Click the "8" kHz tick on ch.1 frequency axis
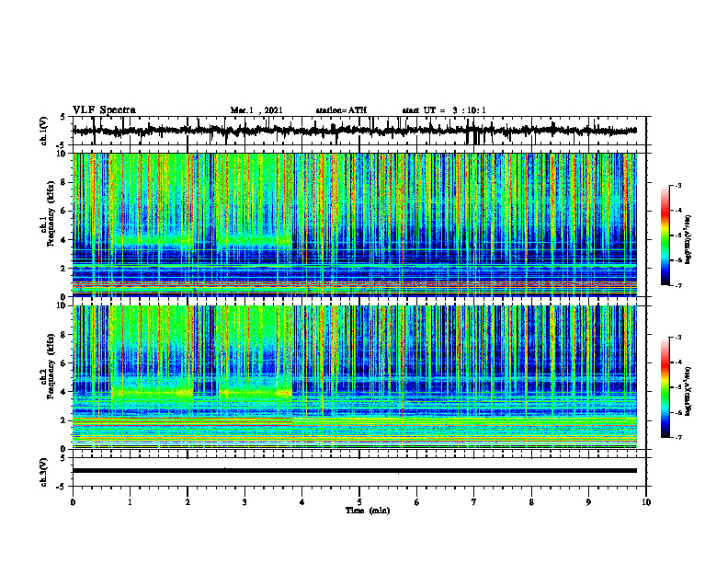728x563 pixels. point(63,182)
